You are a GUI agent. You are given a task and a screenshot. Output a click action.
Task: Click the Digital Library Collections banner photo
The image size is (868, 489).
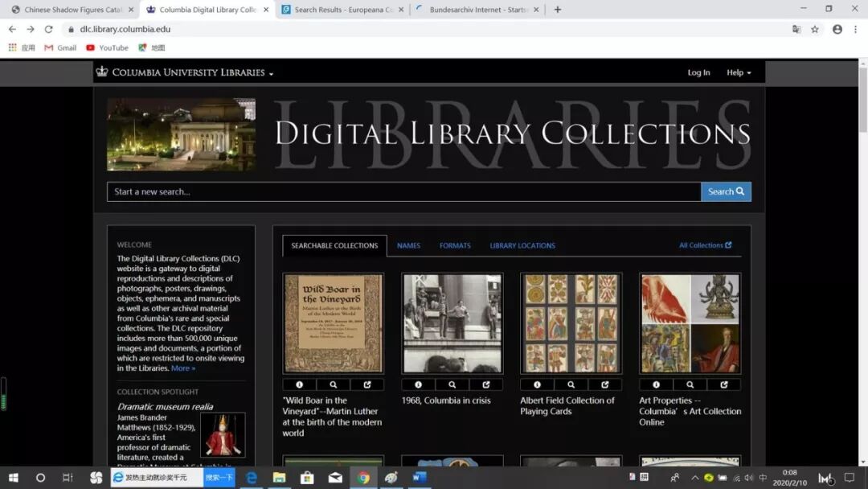[181, 134]
